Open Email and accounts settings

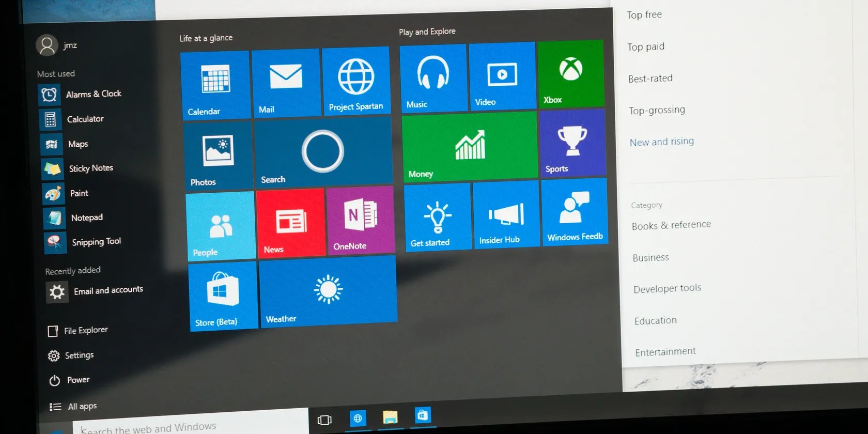tap(95, 291)
